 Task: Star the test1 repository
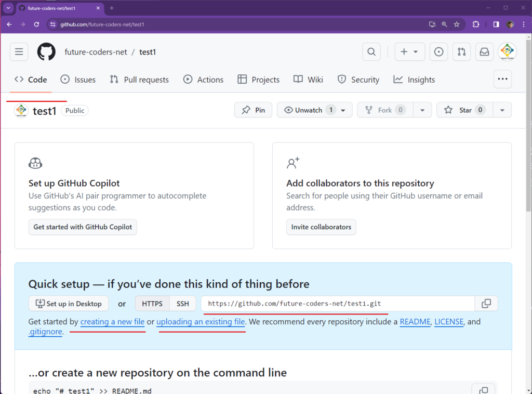(x=465, y=110)
